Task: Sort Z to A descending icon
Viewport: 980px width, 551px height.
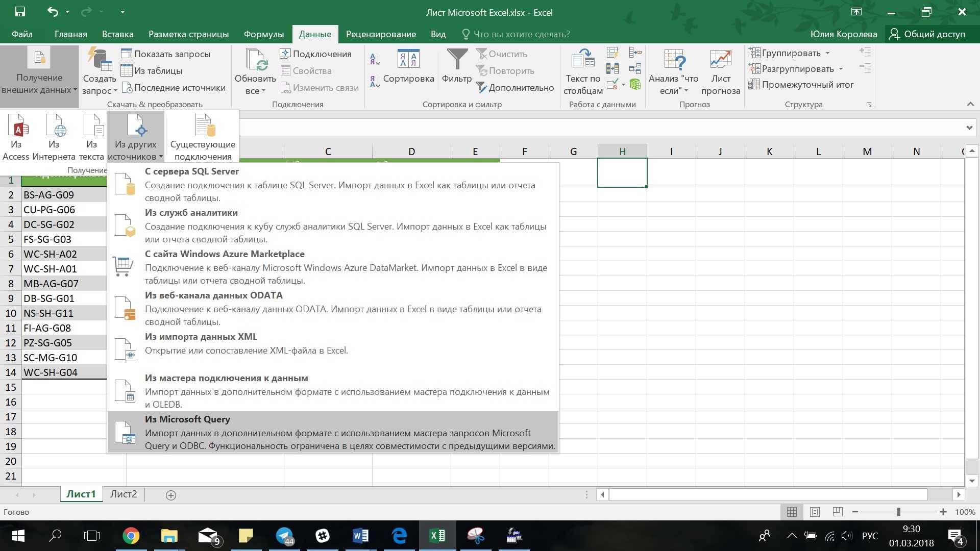Action: 375,82
